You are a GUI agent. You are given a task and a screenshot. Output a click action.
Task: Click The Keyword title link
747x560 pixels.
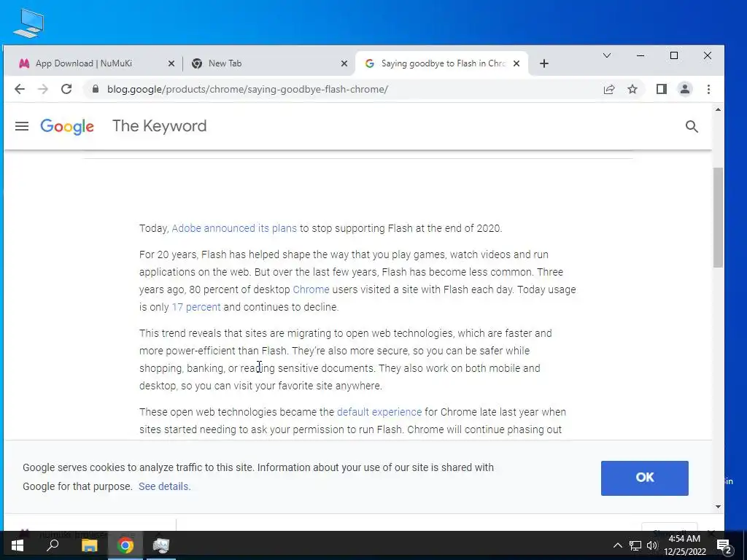coord(159,125)
